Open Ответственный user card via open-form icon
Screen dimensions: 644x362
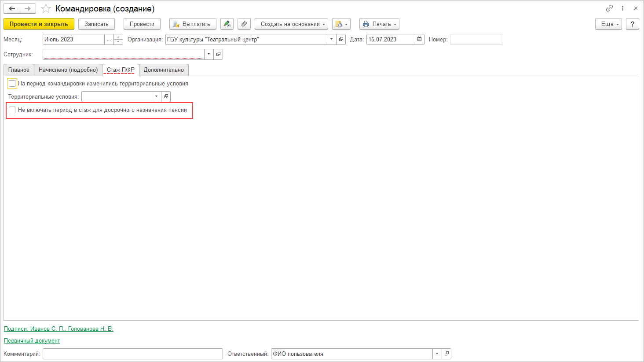[446, 354]
